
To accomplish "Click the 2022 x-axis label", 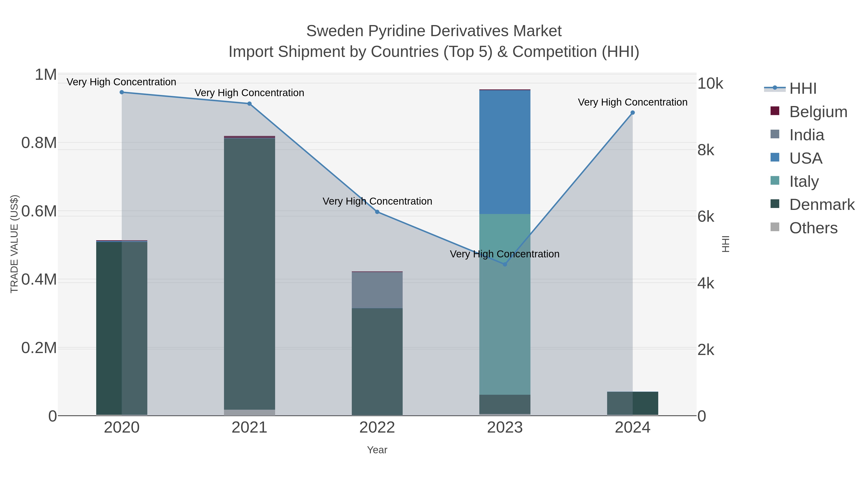I will click(x=377, y=428).
